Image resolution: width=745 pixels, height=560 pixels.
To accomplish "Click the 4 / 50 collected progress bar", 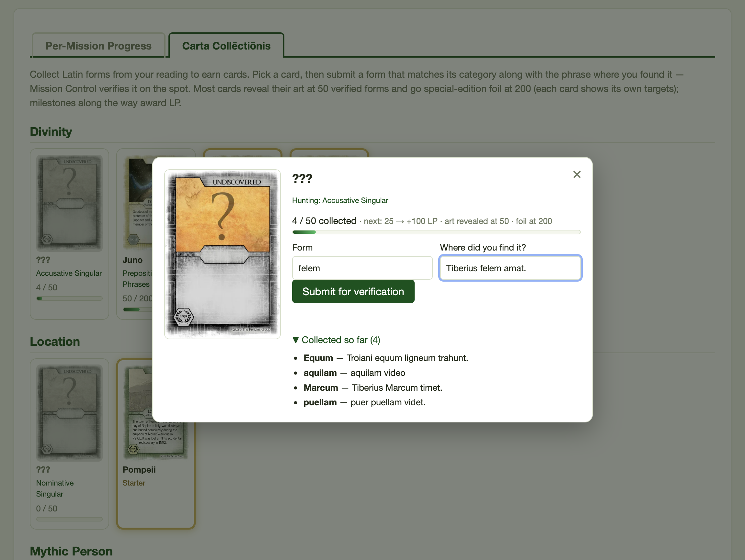I will tap(436, 232).
